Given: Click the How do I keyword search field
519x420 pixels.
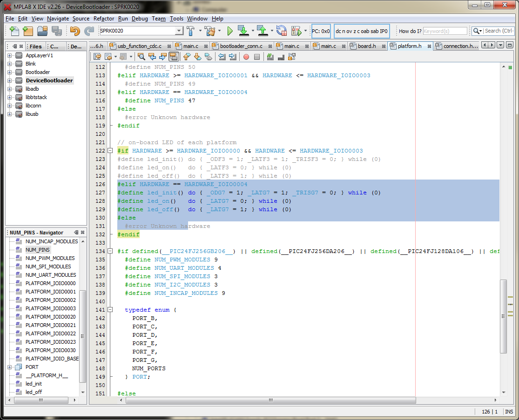Looking at the screenshot, I should click(x=445, y=31).
